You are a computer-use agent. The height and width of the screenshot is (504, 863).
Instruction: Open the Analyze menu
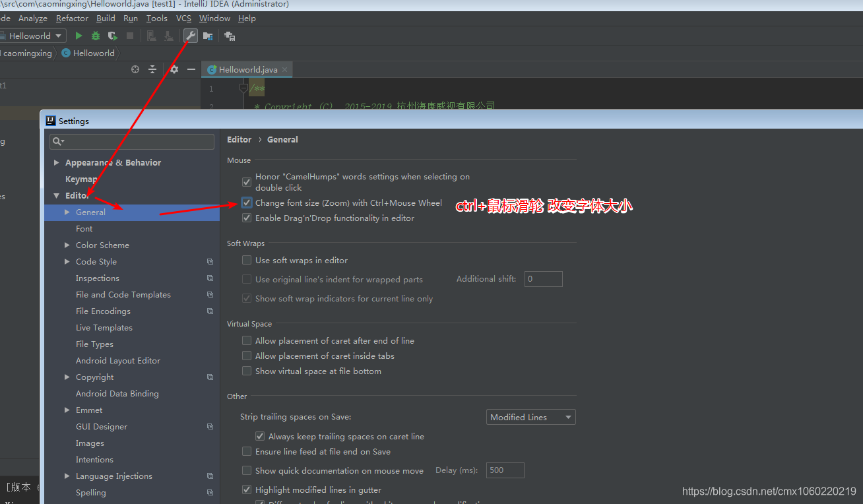click(32, 18)
